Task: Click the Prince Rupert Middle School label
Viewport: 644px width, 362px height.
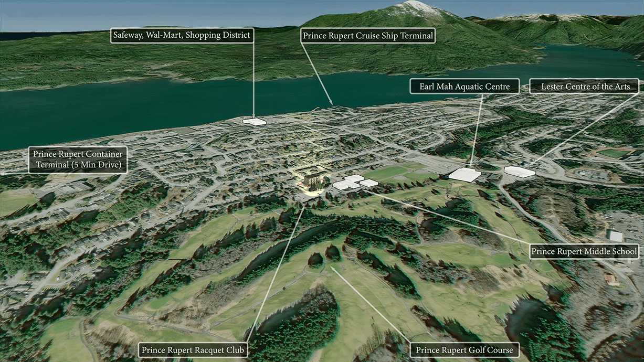Action: click(x=584, y=251)
